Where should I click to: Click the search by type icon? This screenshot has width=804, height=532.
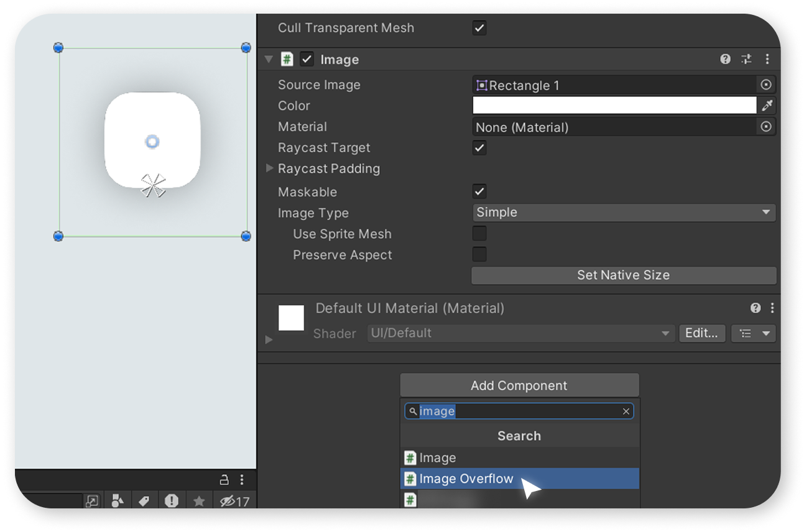click(x=117, y=501)
